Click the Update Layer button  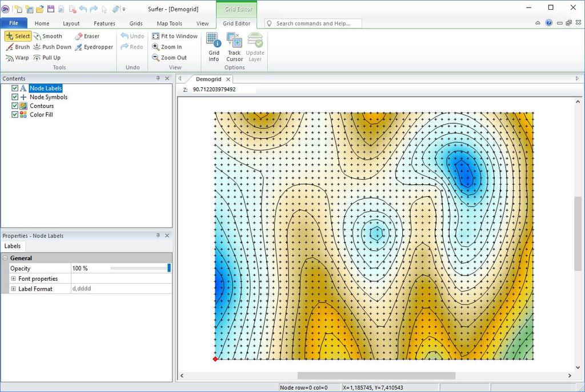click(x=255, y=47)
